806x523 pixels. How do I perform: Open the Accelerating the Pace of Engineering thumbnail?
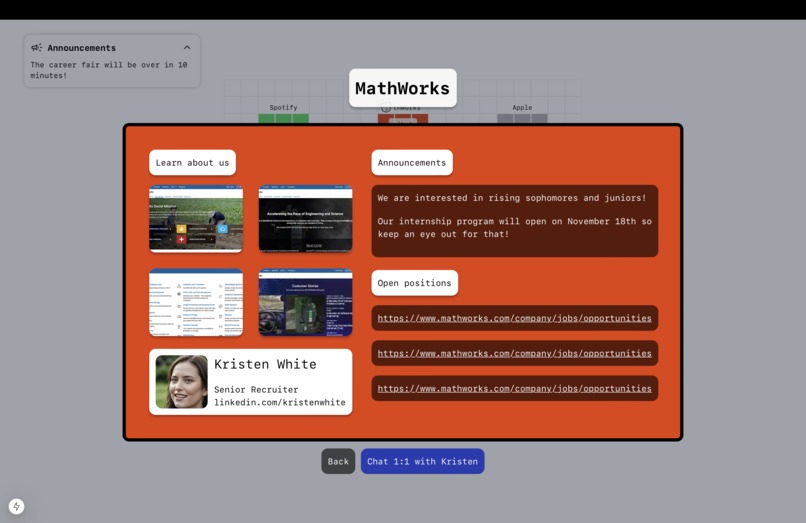pos(305,219)
